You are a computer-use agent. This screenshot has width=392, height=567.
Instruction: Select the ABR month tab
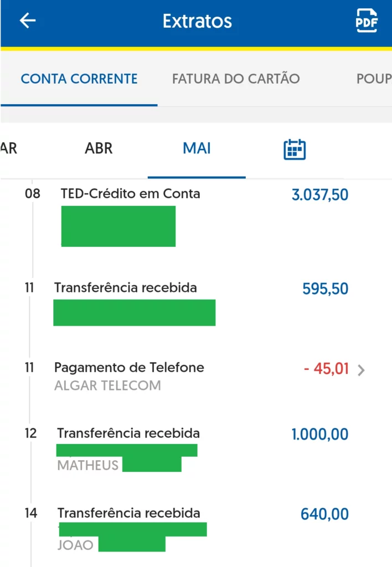point(99,148)
